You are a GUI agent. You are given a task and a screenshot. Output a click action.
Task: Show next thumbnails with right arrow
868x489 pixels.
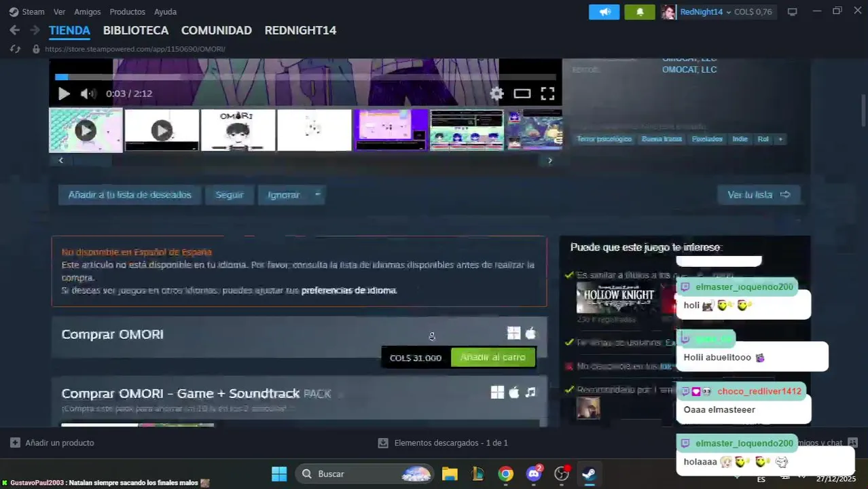pos(550,160)
